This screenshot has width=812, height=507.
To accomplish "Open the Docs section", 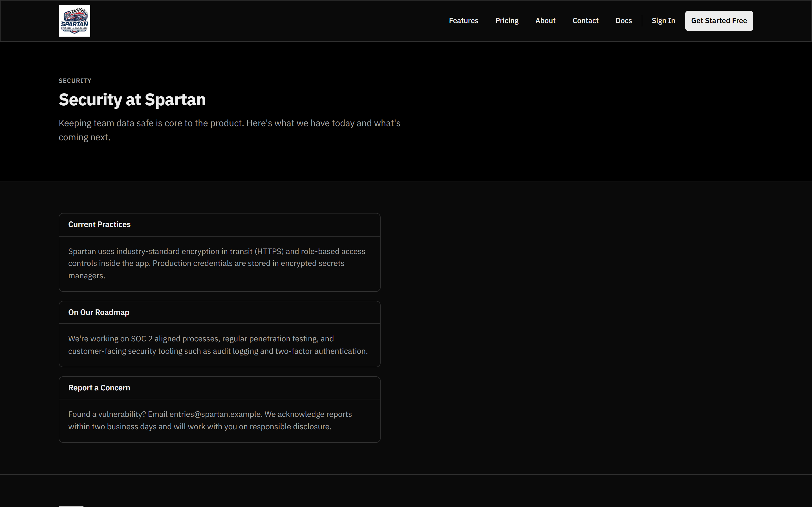I will (623, 21).
